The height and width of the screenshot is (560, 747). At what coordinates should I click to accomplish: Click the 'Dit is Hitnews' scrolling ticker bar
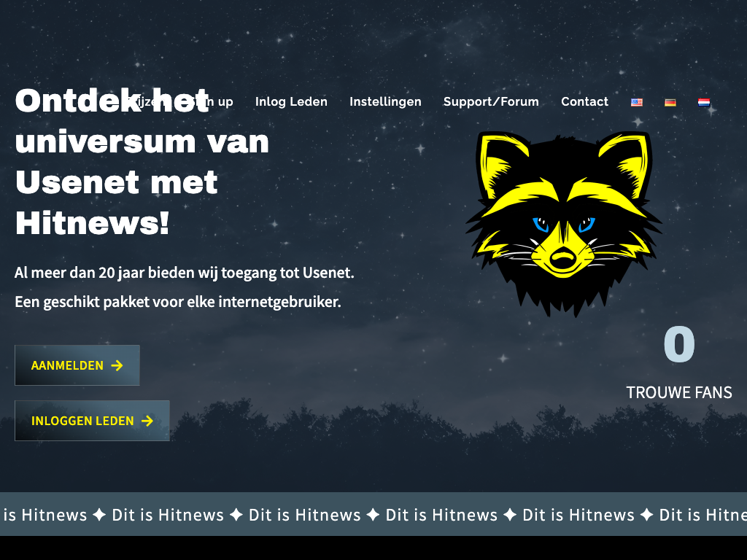click(x=373, y=514)
